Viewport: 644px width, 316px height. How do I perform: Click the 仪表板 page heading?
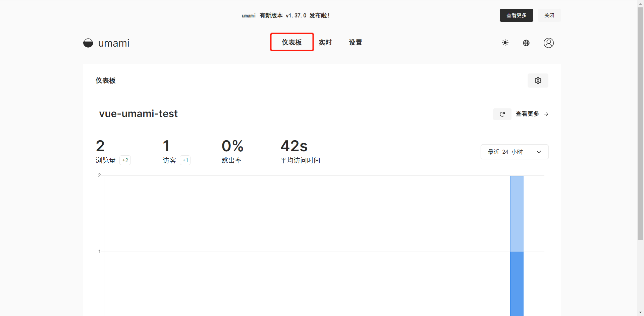pyautogui.click(x=106, y=81)
